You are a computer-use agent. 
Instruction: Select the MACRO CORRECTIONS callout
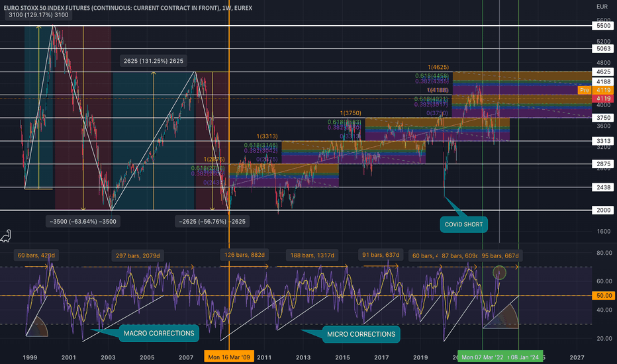click(159, 334)
